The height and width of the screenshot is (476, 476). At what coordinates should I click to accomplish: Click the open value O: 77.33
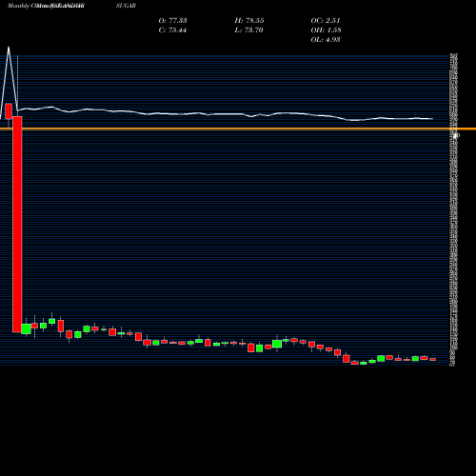point(172,20)
